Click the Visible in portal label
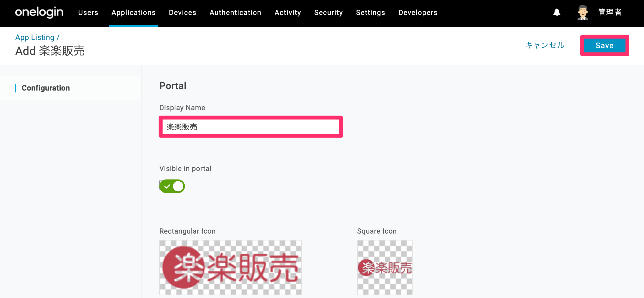 pyautogui.click(x=185, y=169)
